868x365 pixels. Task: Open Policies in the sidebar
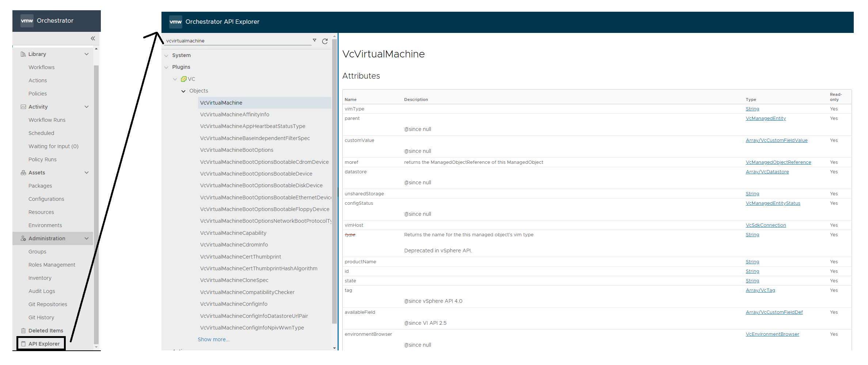click(38, 94)
